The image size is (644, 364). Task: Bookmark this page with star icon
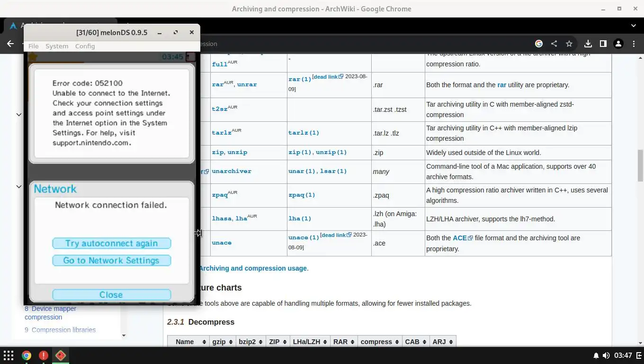click(569, 44)
